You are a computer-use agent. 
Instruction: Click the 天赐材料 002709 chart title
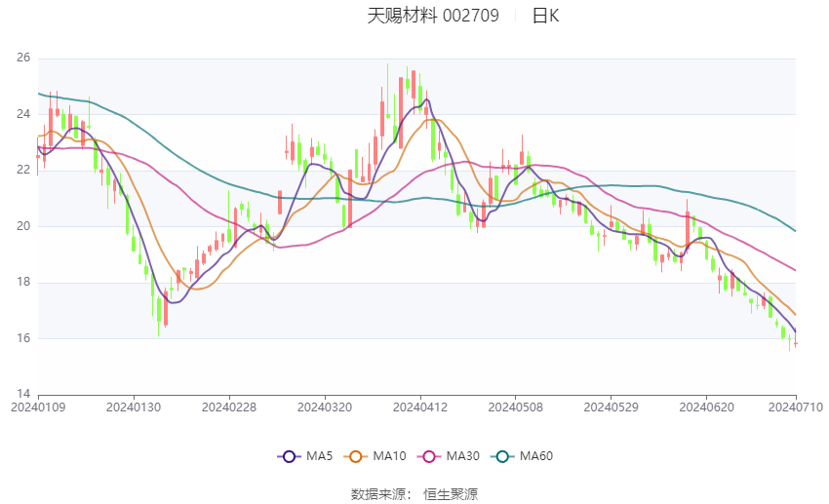click(433, 16)
